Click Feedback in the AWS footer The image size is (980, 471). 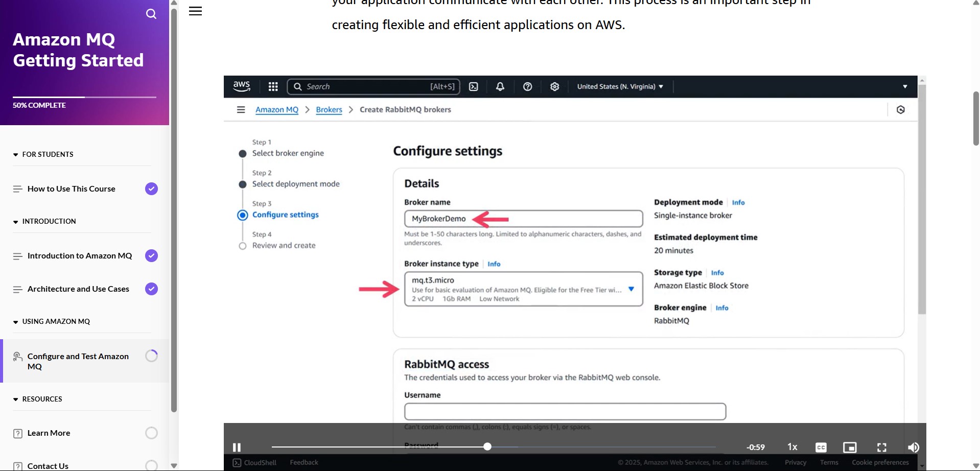(x=304, y=463)
